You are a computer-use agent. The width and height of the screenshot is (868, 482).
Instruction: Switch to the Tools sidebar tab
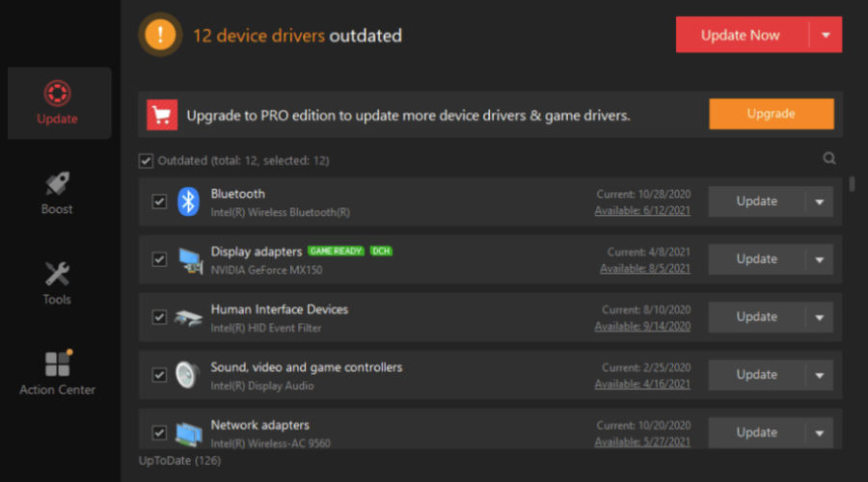[x=57, y=283]
